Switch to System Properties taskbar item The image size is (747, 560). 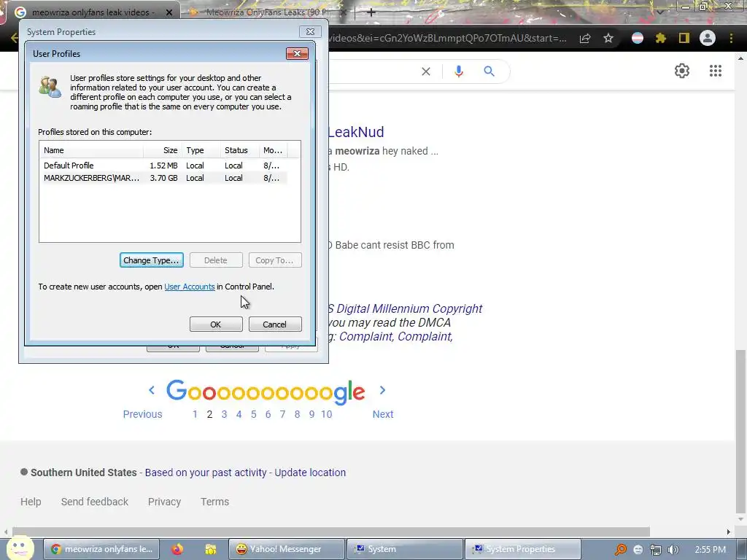click(x=522, y=549)
